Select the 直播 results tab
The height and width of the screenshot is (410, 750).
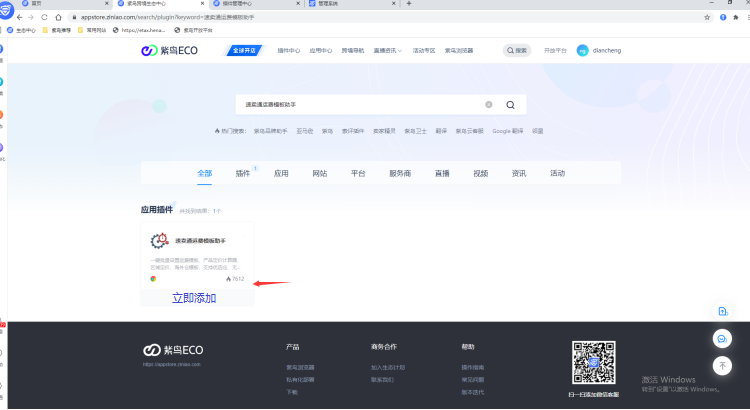point(442,173)
